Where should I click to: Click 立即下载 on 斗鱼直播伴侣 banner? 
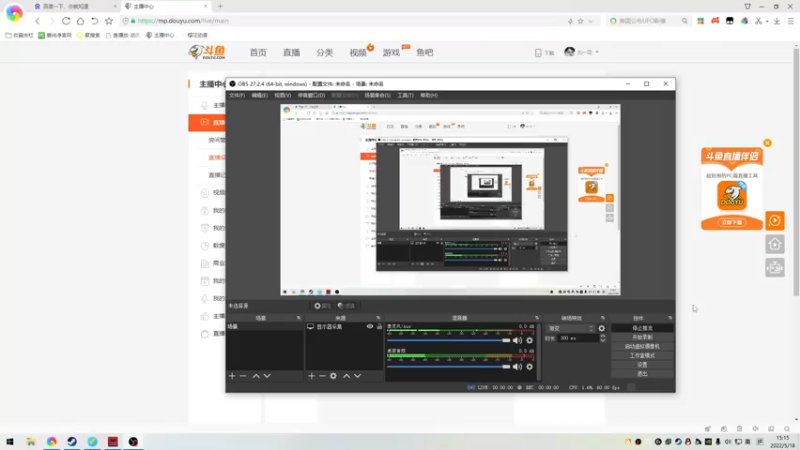732,222
